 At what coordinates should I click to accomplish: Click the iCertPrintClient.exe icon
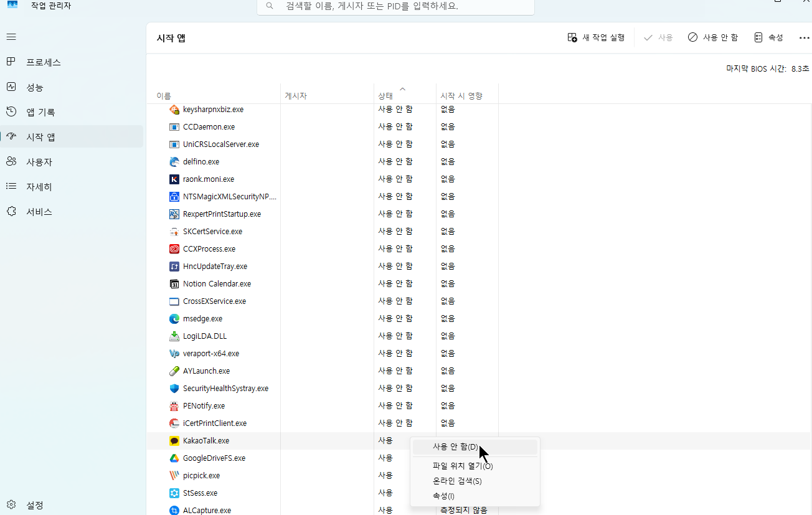(x=174, y=423)
